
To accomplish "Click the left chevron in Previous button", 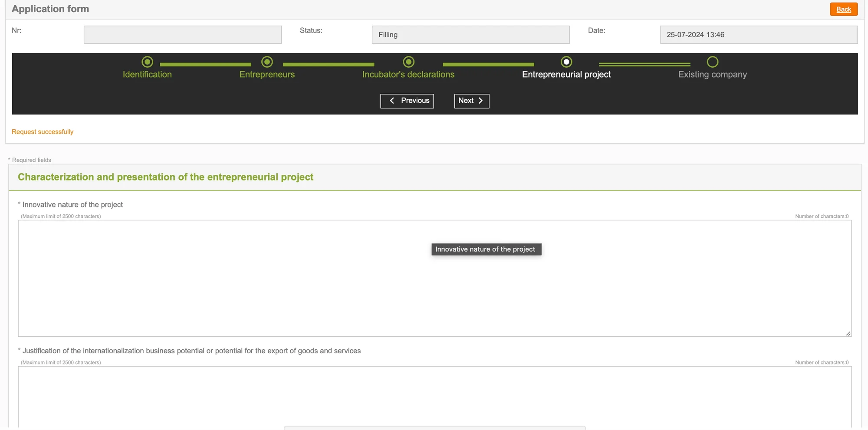I will pyautogui.click(x=392, y=101).
